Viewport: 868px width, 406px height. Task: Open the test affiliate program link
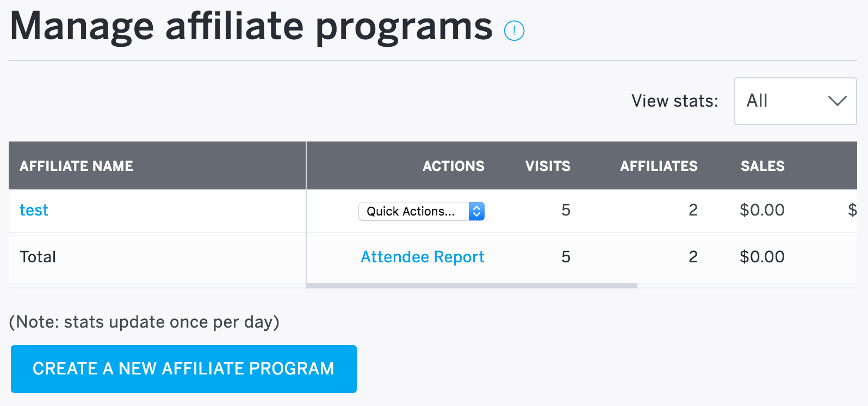[34, 210]
